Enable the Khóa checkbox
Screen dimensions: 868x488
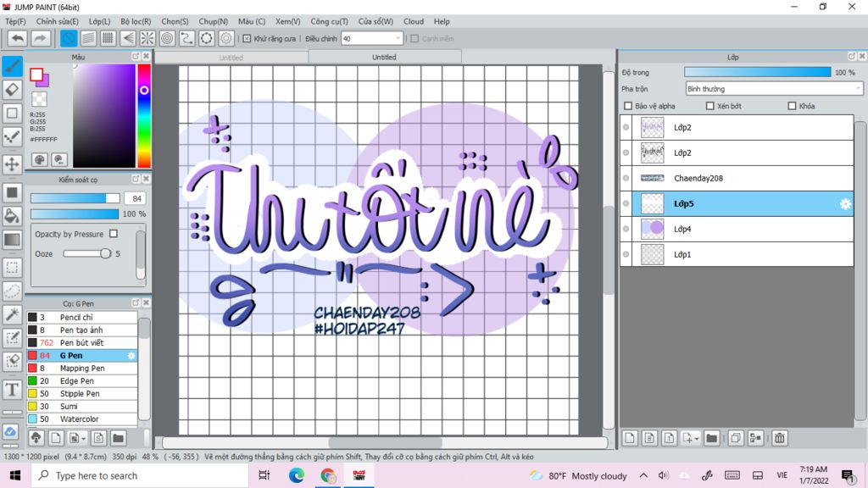click(x=792, y=106)
